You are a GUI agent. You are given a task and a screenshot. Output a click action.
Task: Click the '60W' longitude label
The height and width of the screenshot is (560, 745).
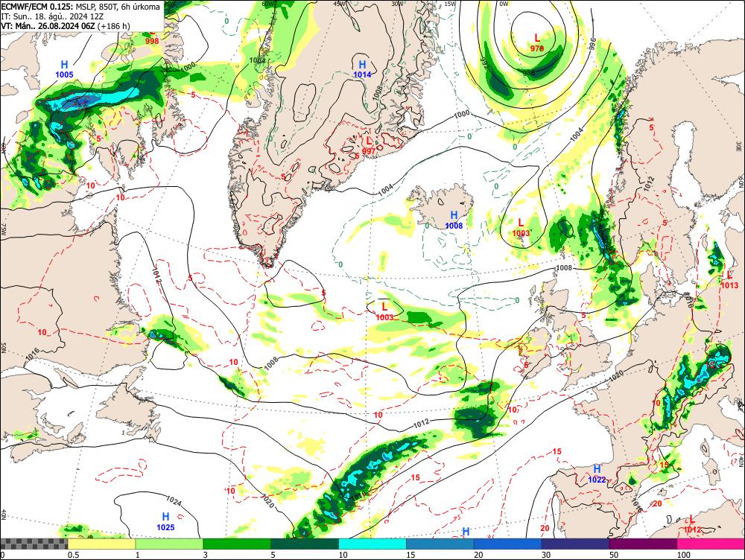[x=268, y=4]
